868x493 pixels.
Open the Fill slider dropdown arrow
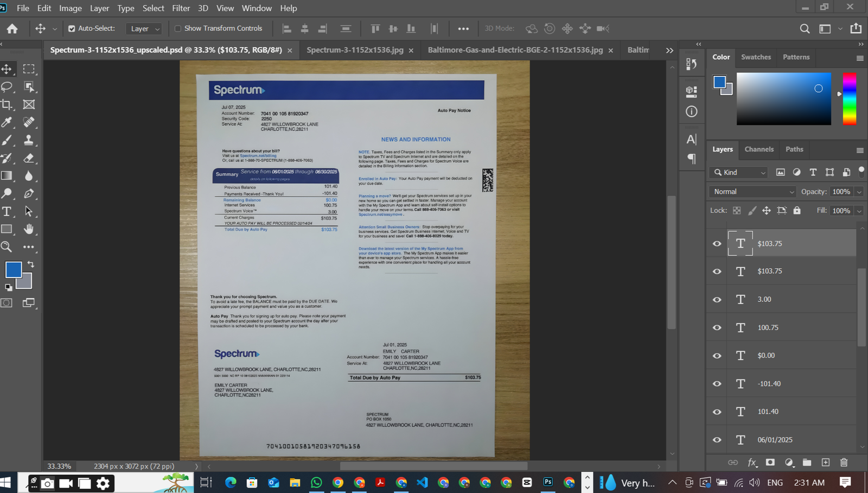pyautogui.click(x=859, y=211)
